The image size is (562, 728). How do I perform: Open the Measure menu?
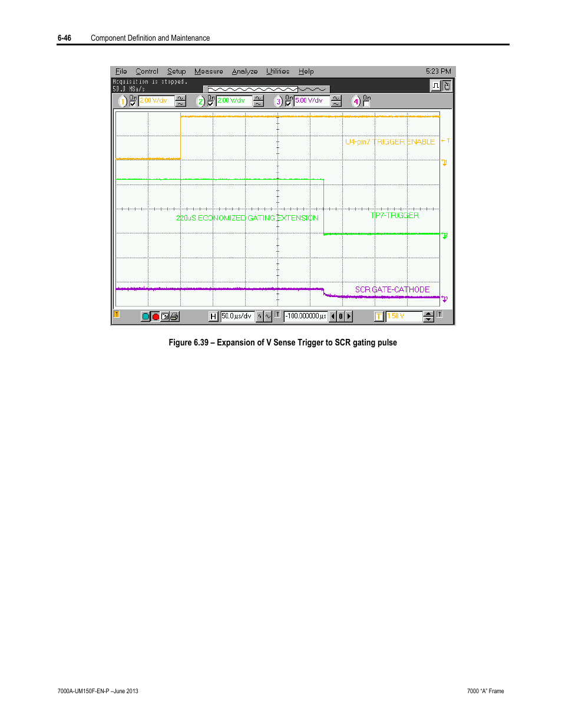click(x=209, y=71)
